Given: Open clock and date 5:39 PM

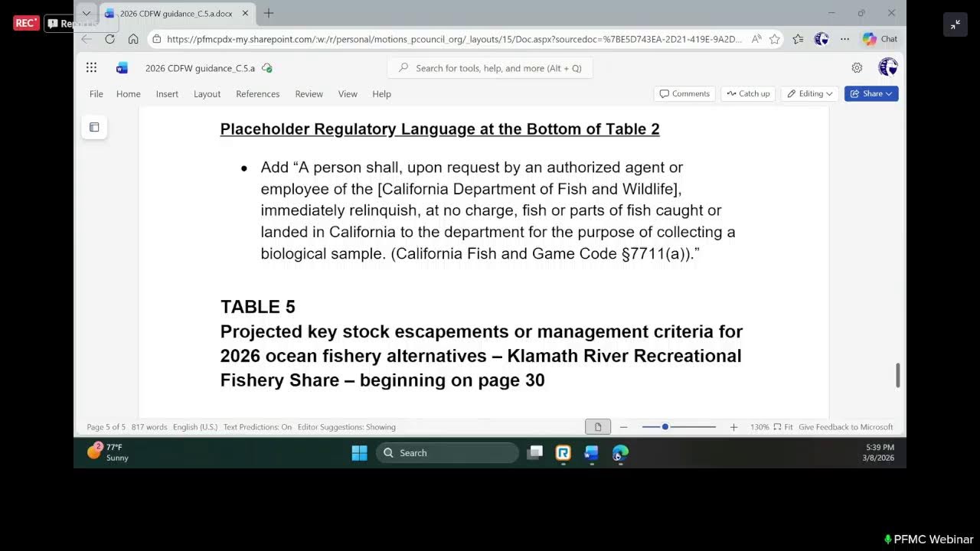Looking at the screenshot, I should coord(879,452).
